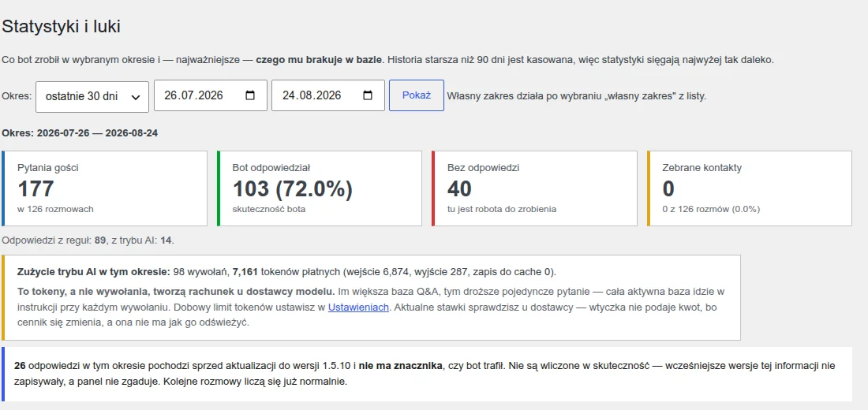
Task: Click the "Własny zakres działa" hint text
Action: pos(576,95)
